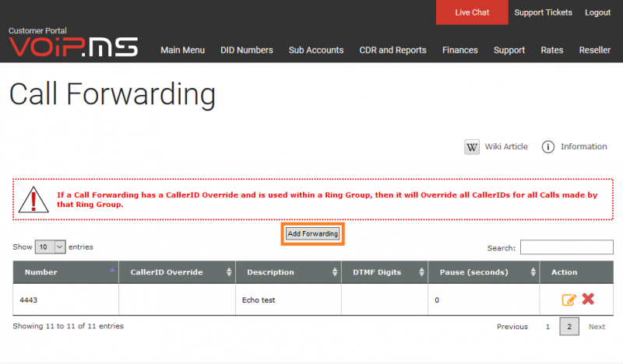Screen dimensions: 623x364
Task: Open the Finances menu
Action: [459, 50]
